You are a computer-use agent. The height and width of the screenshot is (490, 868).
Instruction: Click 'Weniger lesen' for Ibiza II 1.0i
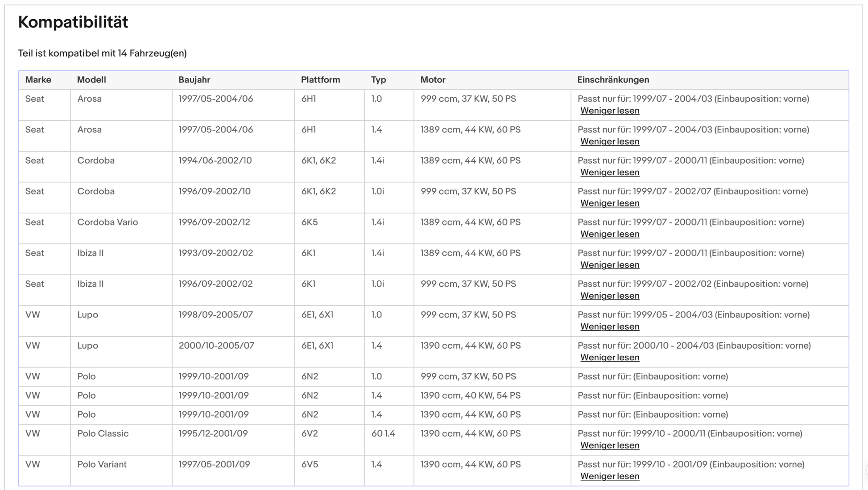(609, 296)
